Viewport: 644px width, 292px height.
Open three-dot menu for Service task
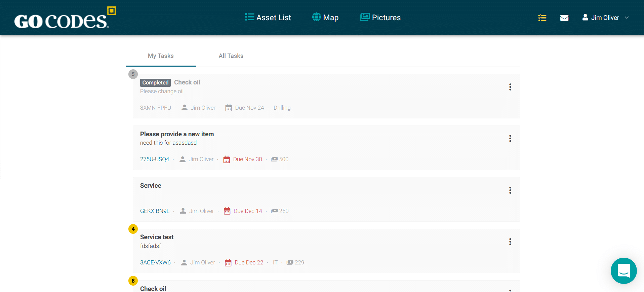coord(510,190)
